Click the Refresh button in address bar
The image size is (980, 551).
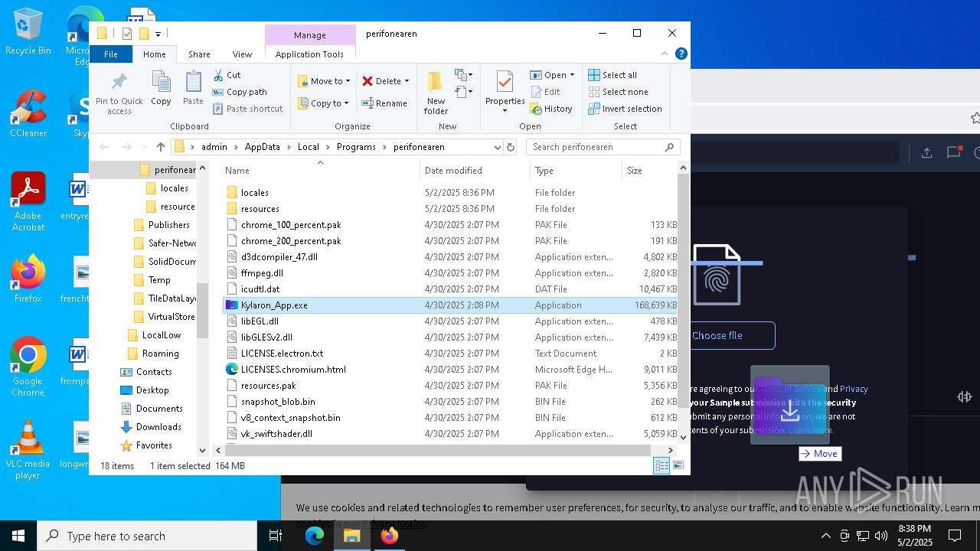click(511, 147)
